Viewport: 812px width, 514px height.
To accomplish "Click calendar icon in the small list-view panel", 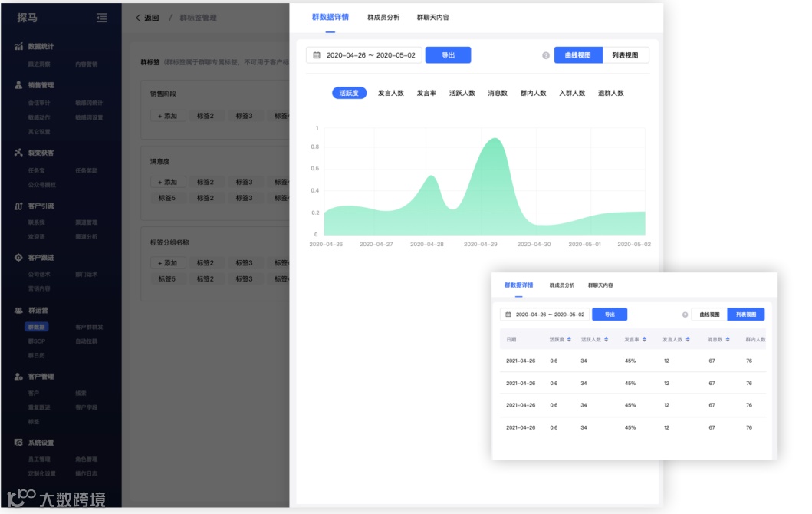I will [x=508, y=315].
